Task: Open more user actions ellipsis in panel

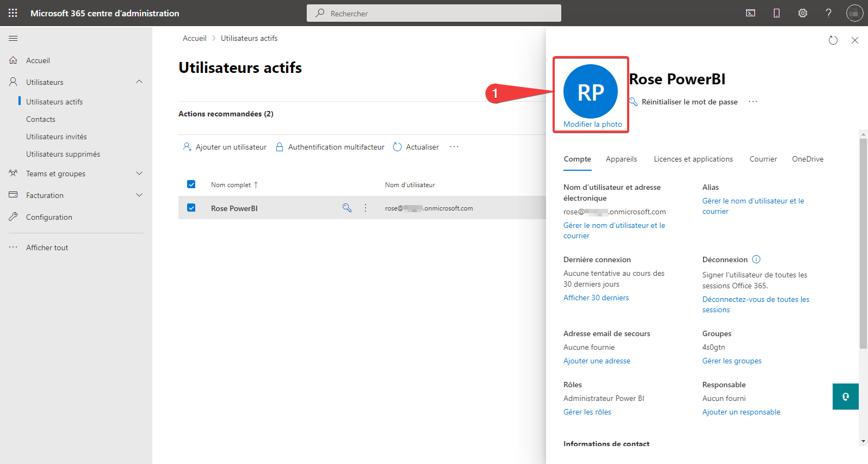Action: (753, 102)
